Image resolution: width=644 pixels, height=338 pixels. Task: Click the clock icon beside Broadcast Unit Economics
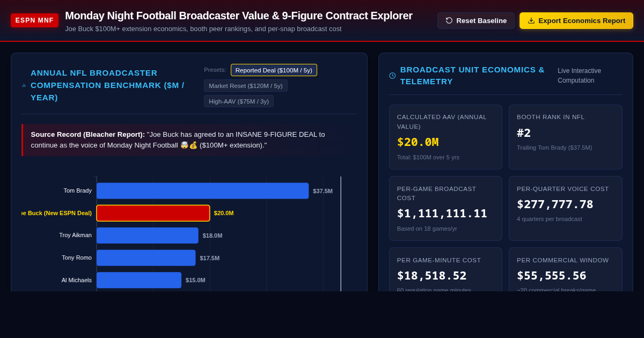[x=392, y=76]
